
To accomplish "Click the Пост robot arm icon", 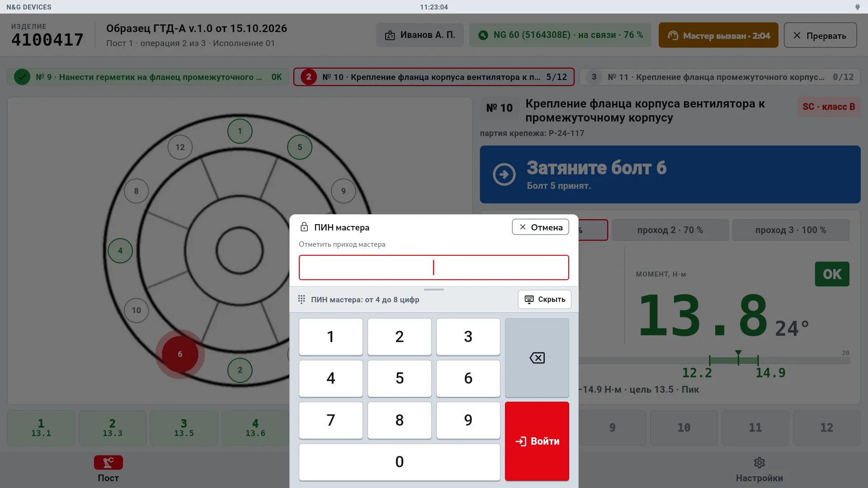I will [x=108, y=462].
